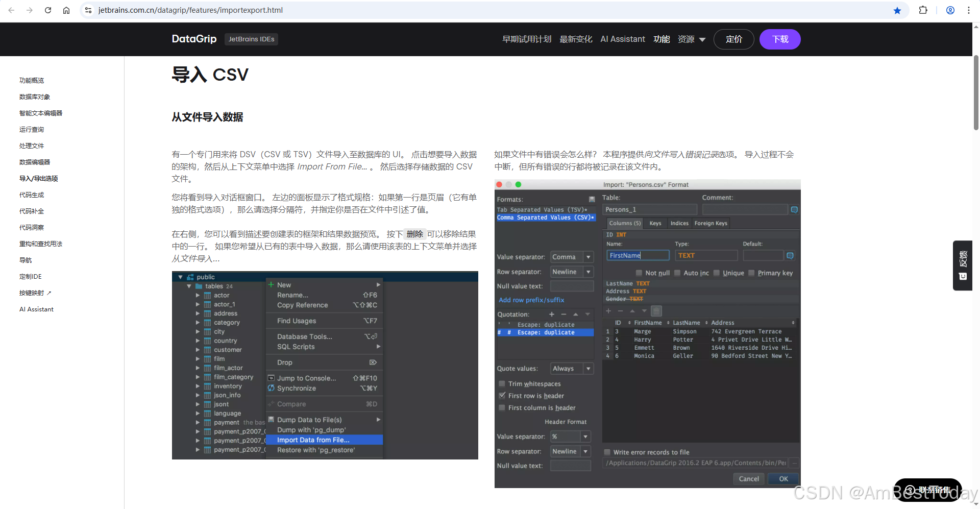Click the FirstName name input field
The width and height of the screenshot is (980, 509).
coord(638,256)
